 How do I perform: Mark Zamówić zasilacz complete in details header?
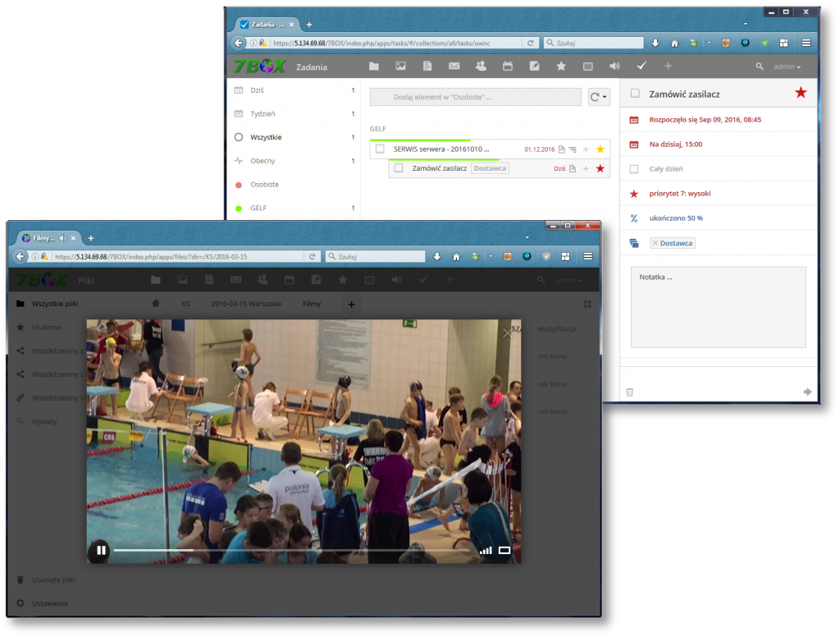coord(635,94)
